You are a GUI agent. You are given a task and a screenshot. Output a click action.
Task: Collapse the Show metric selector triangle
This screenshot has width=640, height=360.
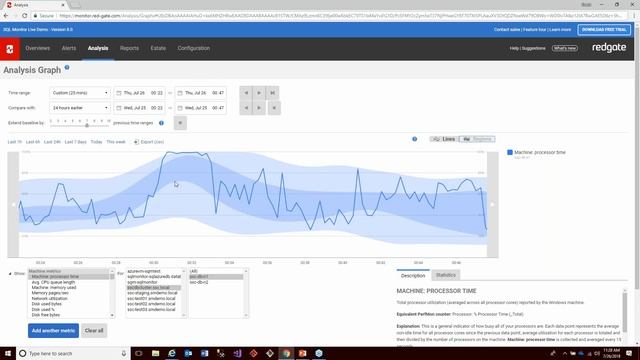click(x=10, y=273)
